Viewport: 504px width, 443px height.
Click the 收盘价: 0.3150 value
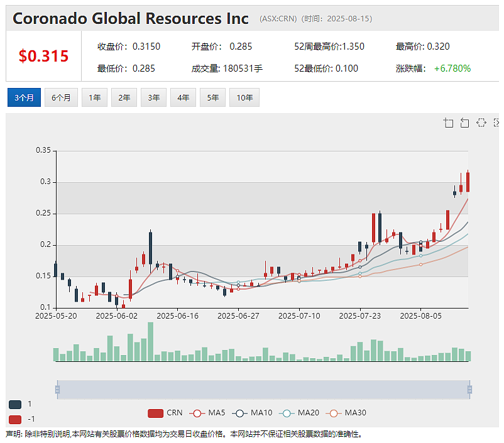click(129, 46)
